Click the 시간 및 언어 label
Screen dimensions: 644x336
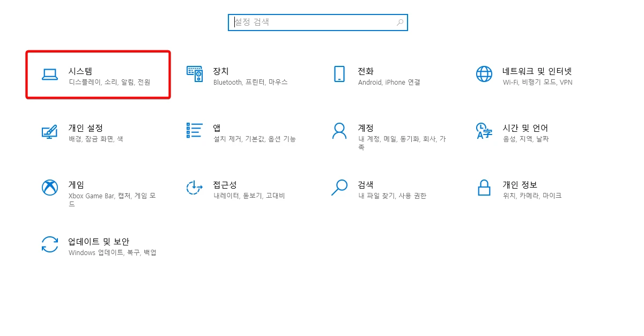click(x=524, y=128)
